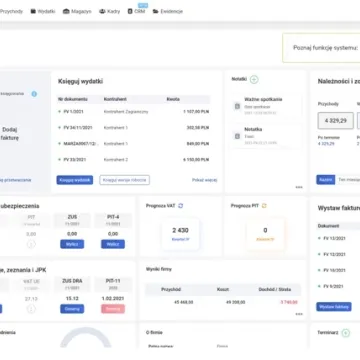Click Kontrahent Zagraniczny in expenses table
360x360 pixels.
click(126, 112)
